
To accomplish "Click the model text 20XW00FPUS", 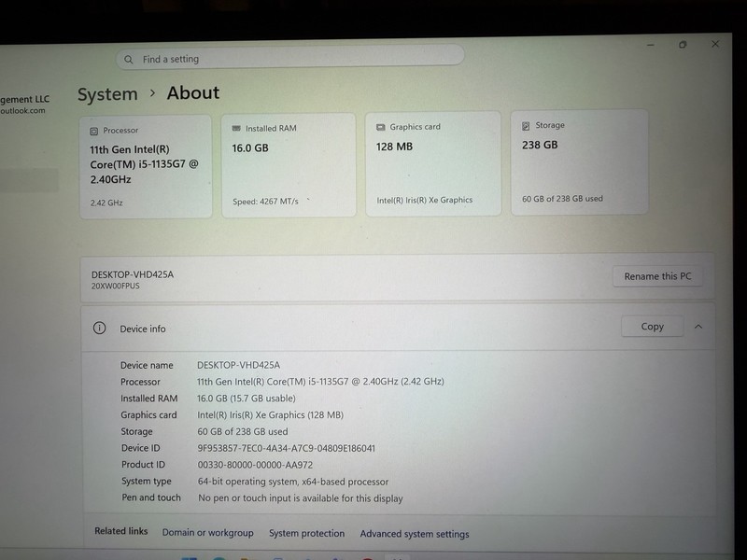I will coord(115,287).
